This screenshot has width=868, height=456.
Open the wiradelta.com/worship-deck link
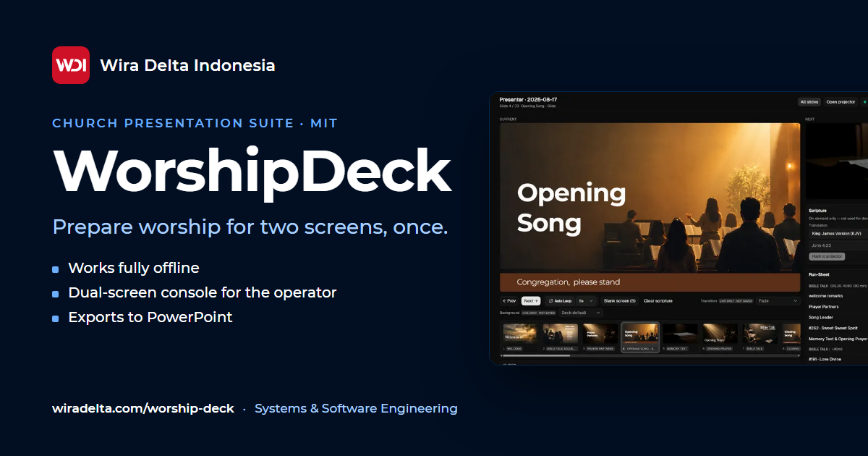[143, 408]
